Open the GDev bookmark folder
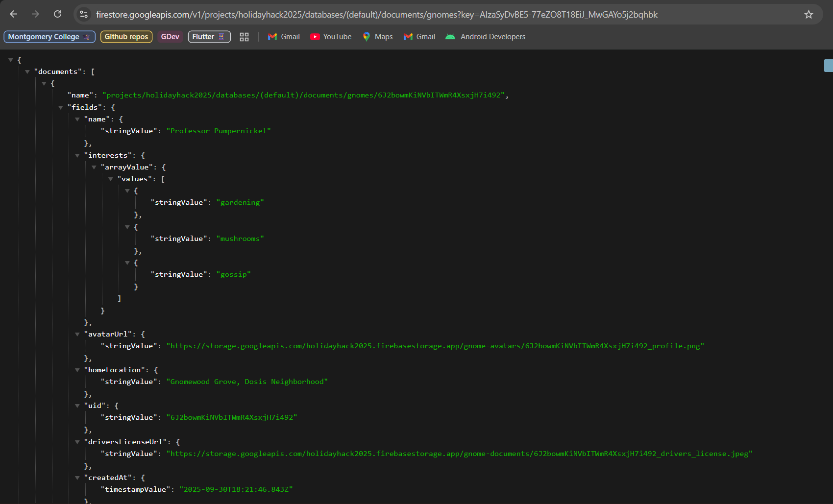833x504 pixels. click(x=170, y=37)
